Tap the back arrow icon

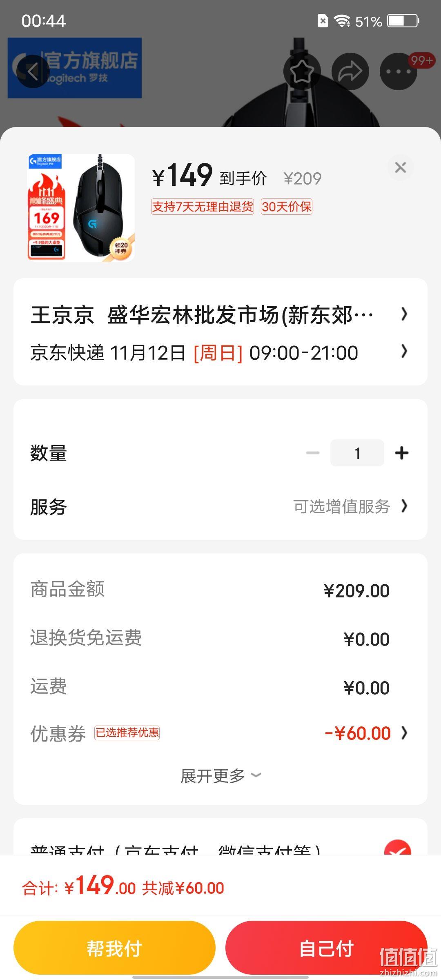click(x=33, y=71)
